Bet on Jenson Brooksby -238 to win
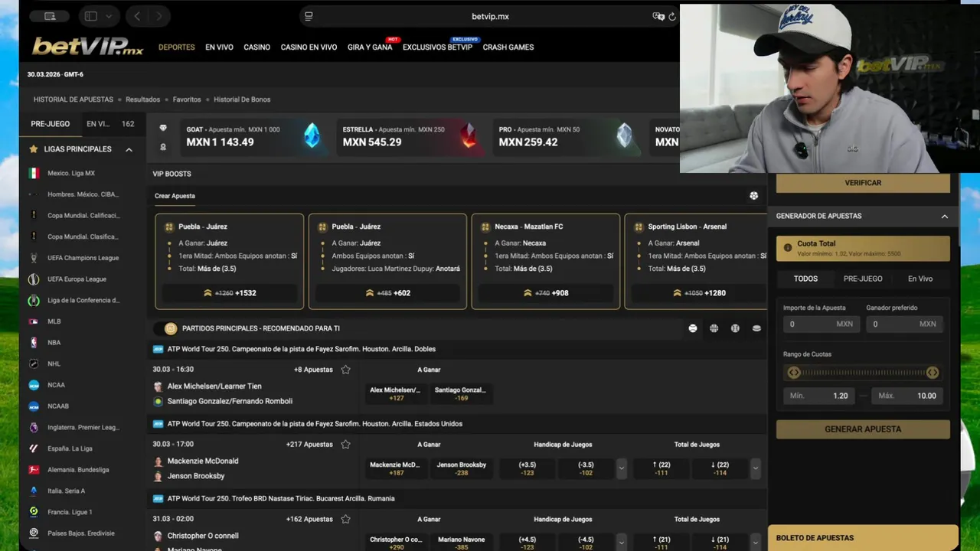The height and width of the screenshot is (551, 980). coord(461,469)
